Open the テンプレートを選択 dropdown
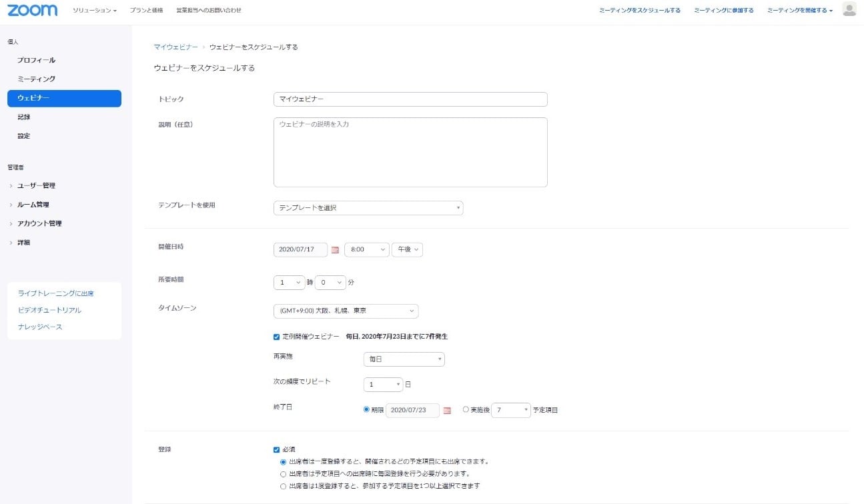The width and height of the screenshot is (864, 504). click(368, 208)
